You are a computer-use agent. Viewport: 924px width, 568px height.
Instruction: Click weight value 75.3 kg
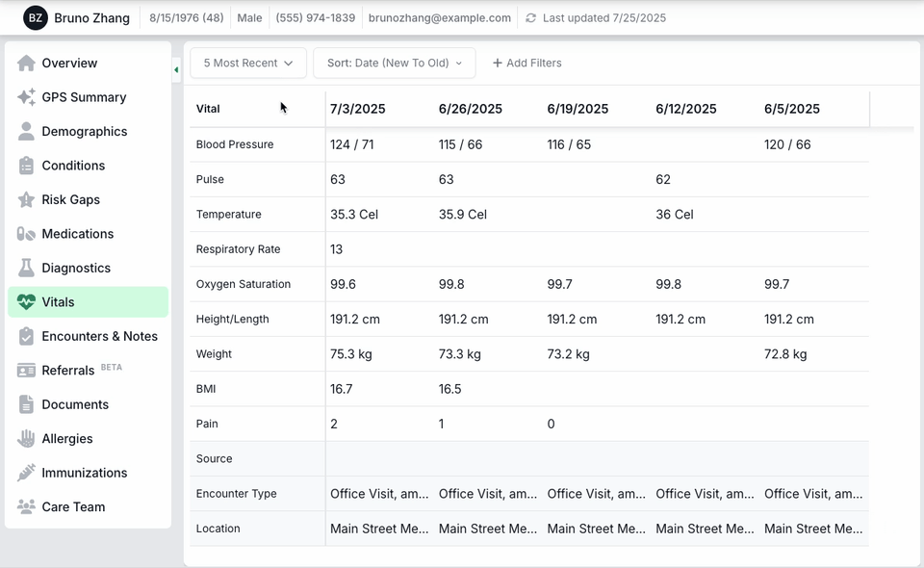[351, 354]
